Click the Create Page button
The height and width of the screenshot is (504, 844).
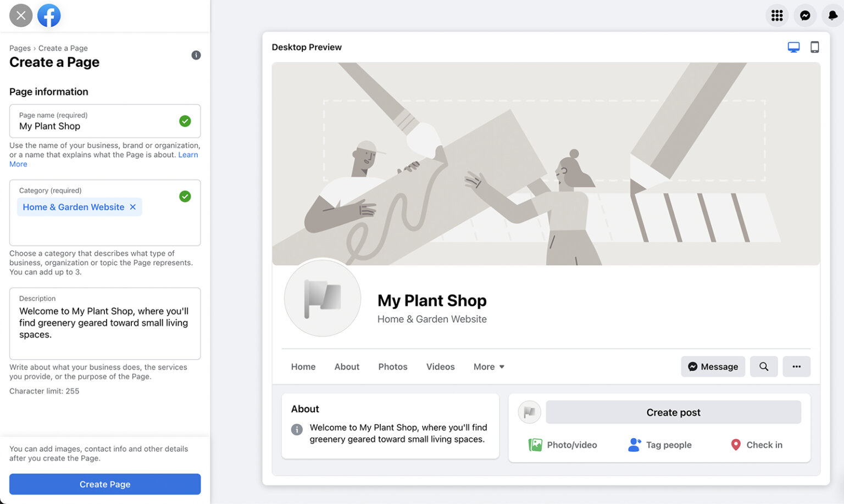(105, 484)
